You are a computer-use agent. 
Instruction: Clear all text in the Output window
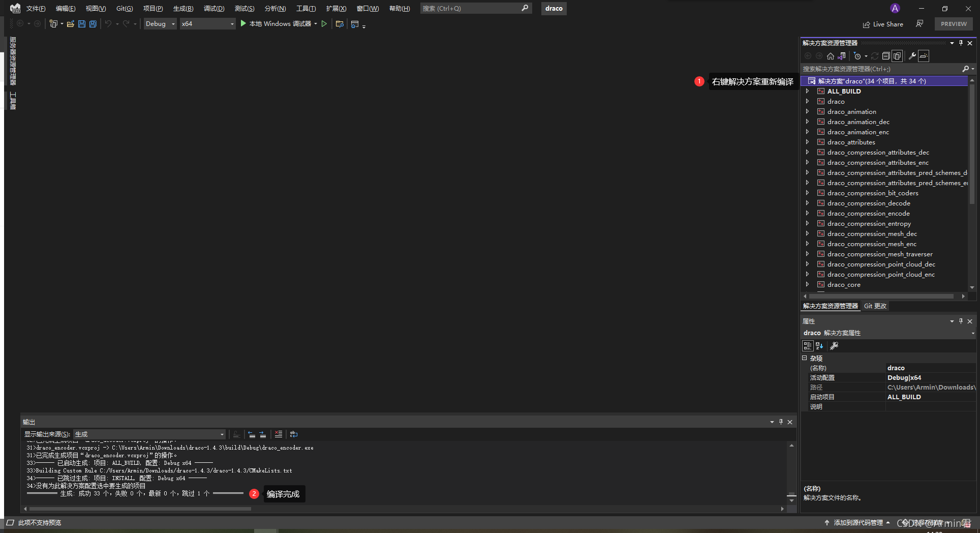279,434
